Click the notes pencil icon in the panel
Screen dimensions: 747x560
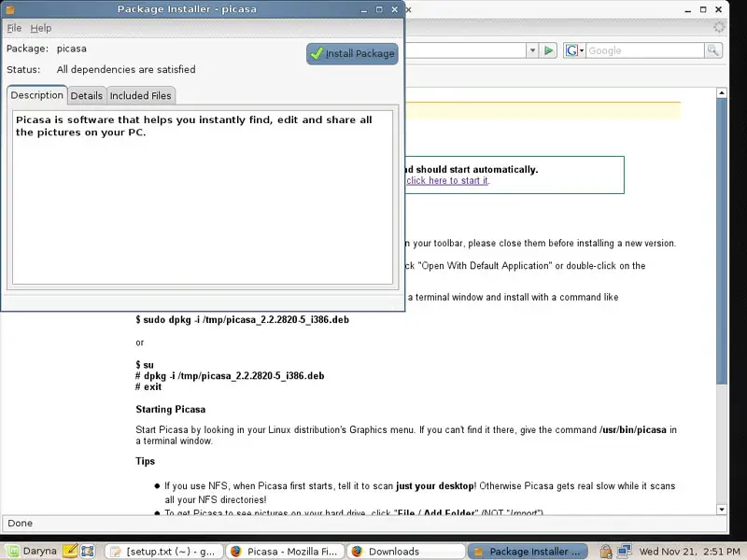[70, 551]
